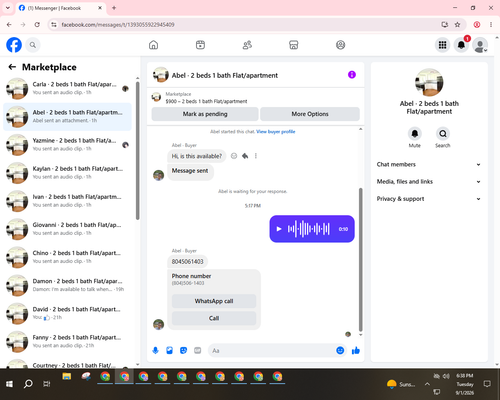Click the message input field

pyautogui.click(x=272, y=351)
